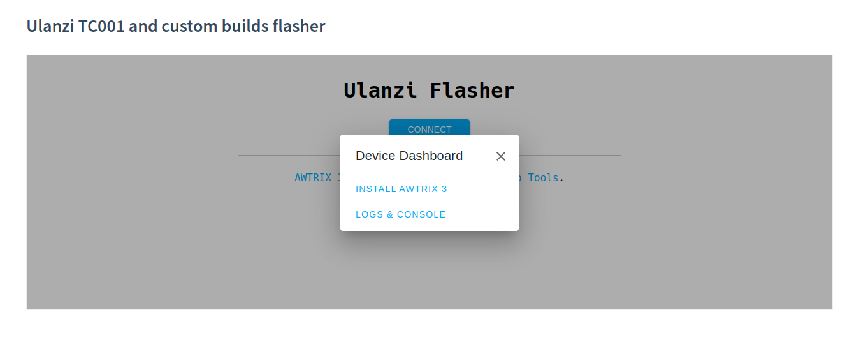Click the Device Dashboard dialog title
The height and width of the screenshot is (354, 868).
click(x=409, y=156)
